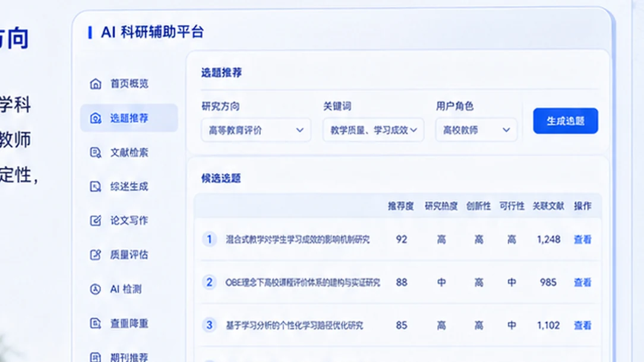Click the 生成选题 button
Screen dimensions: 644x362
(x=566, y=120)
